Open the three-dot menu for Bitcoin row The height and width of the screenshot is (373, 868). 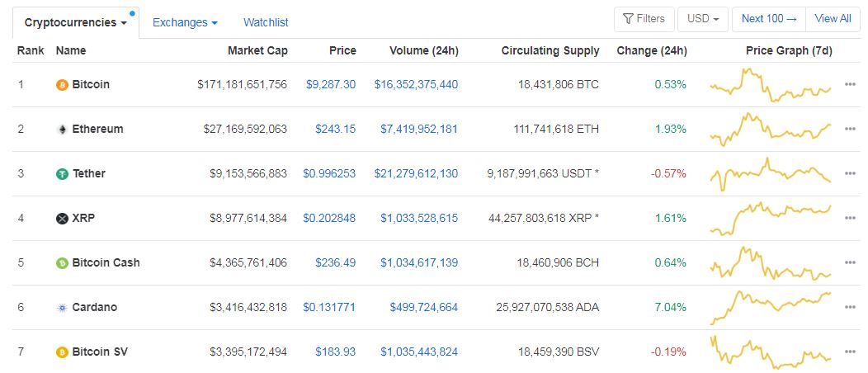click(851, 85)
